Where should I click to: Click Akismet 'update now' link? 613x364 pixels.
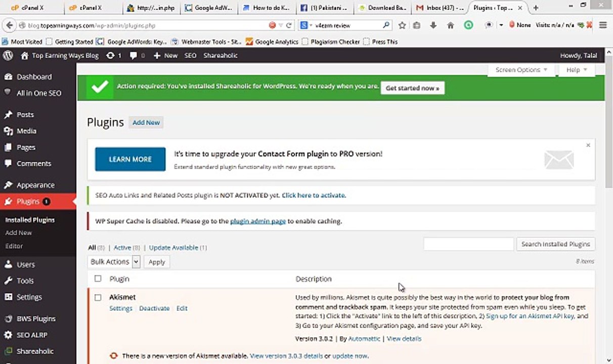pos(350,356)
